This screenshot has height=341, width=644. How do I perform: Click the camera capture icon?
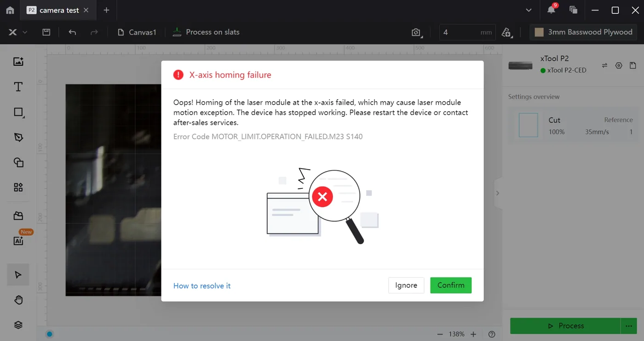[416, 32]
